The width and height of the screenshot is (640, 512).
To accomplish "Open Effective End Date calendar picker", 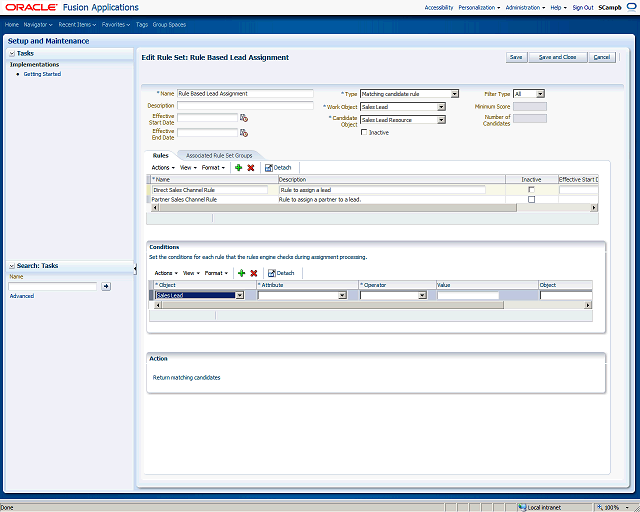I will [244, 133].
